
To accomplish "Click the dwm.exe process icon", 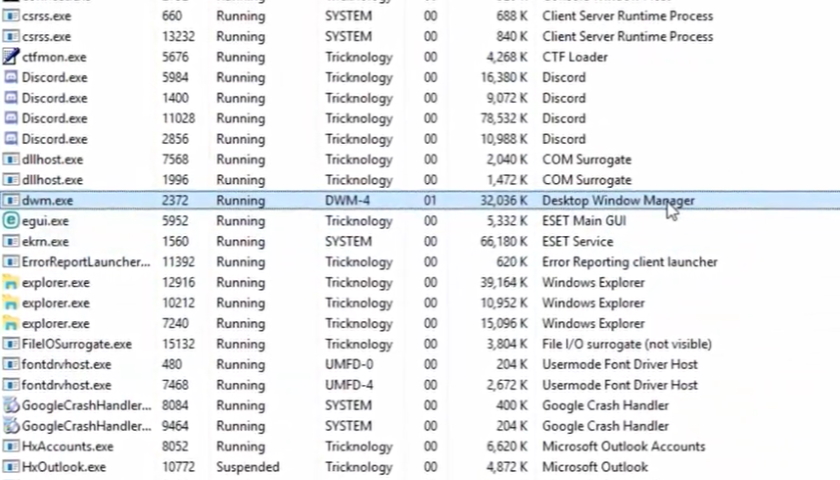I will tap(11, 200).
